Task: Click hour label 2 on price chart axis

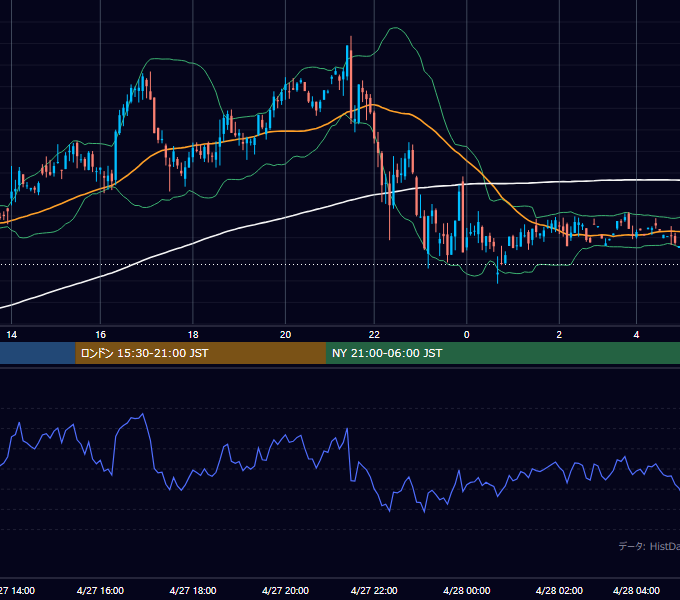Action: coord(559,335)
